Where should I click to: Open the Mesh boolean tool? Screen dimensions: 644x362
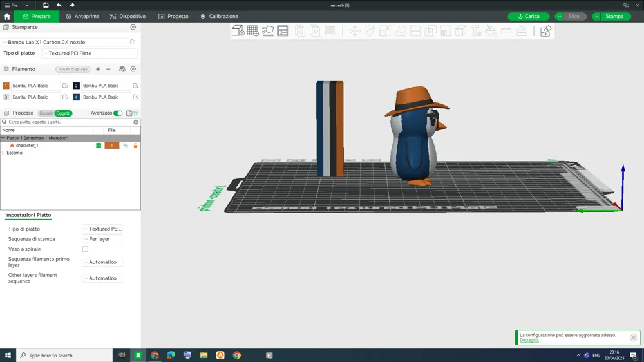pos(430,31)
